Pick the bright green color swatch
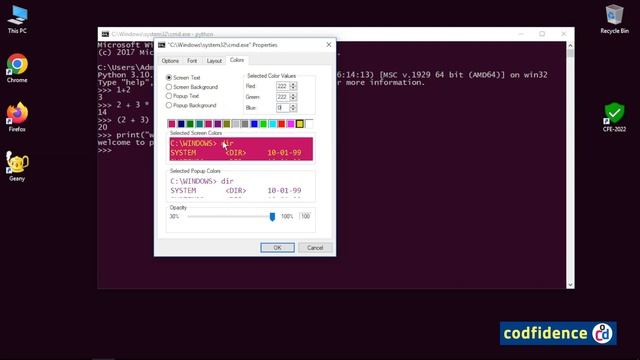The image size is (640, 360). [263, 124]
